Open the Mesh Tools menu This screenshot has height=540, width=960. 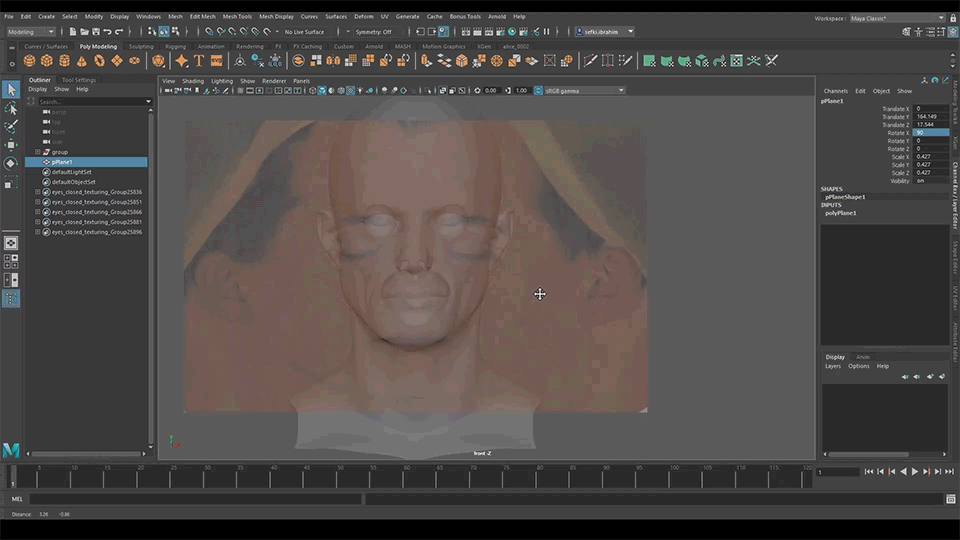pos(237,17)
